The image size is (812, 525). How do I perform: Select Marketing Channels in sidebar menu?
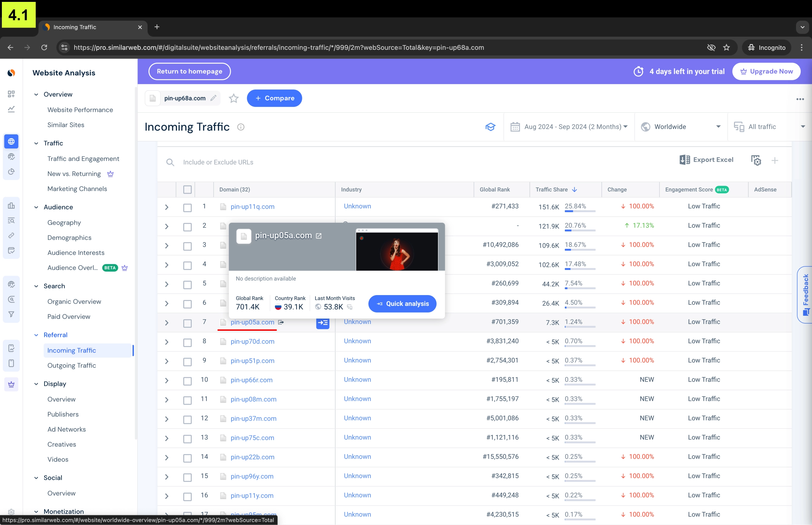[x=77, y=189]
